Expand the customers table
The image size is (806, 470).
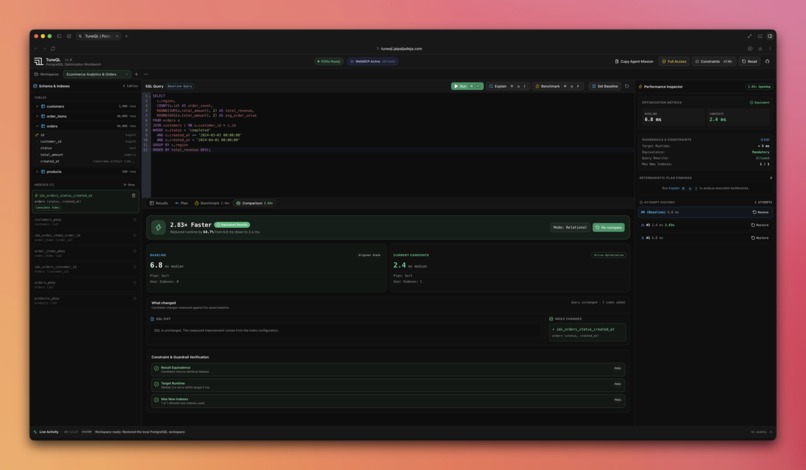tap(37, 106)
